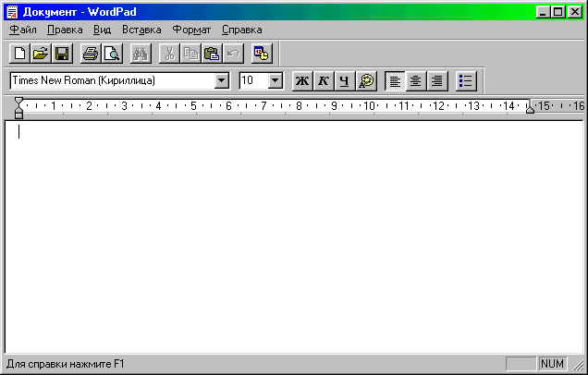Click the right indent marker on the ruler
Screen dimensions: 588x375
pos(530,109)
